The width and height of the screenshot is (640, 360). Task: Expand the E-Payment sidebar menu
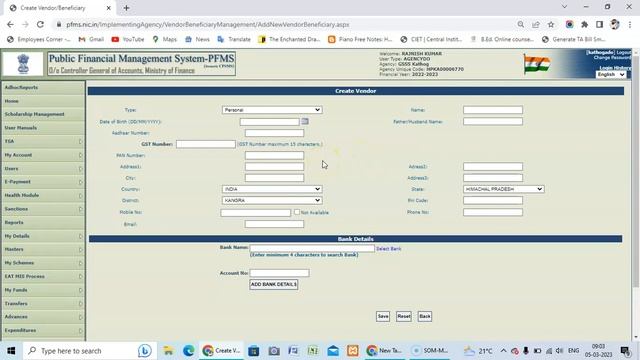43,182
